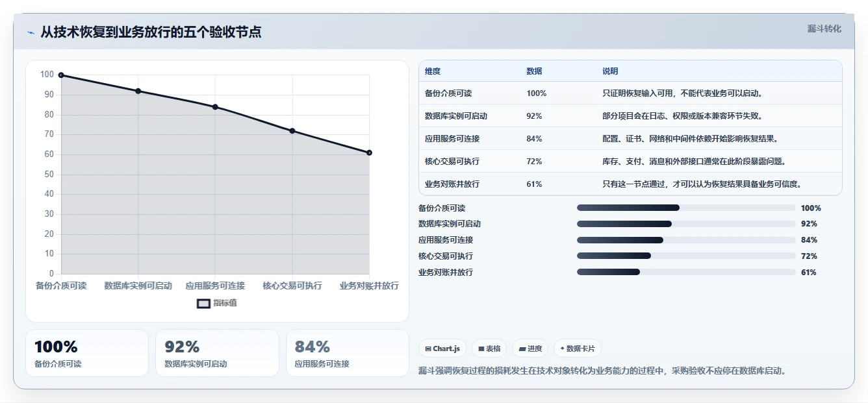Click the 漏斗转化 label in header

[824, 29]
